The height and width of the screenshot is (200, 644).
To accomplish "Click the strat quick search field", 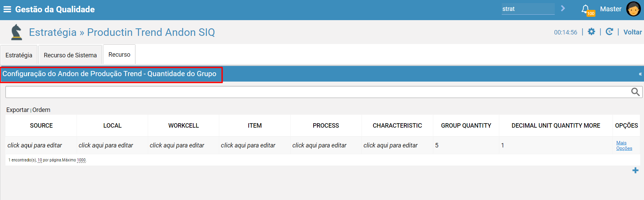I will click(528, 9).
